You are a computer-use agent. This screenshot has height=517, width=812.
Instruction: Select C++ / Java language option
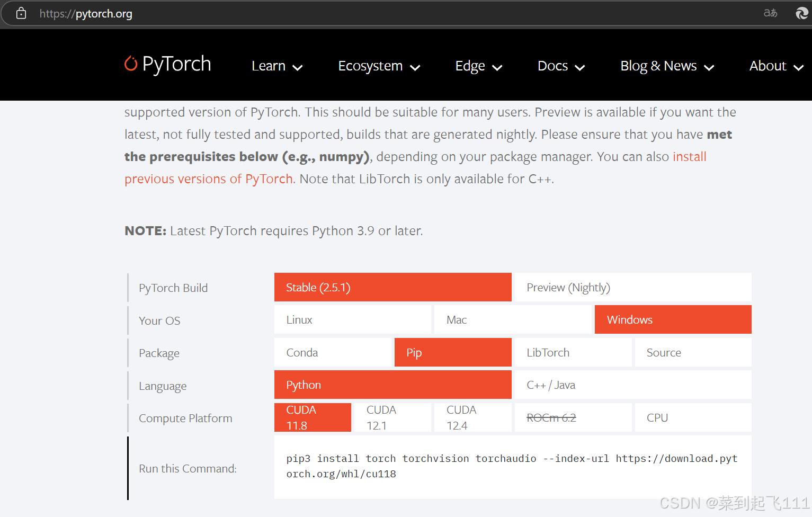click(633, 385)
